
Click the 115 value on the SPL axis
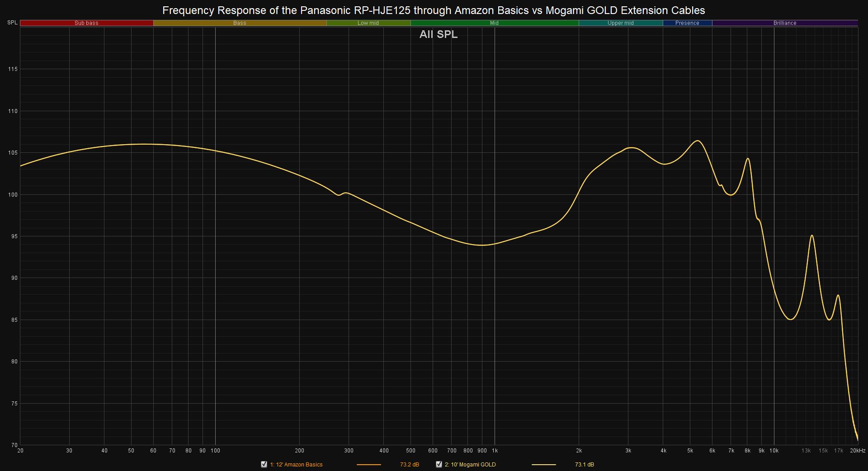pyautogui.click(x=13, y=69)
